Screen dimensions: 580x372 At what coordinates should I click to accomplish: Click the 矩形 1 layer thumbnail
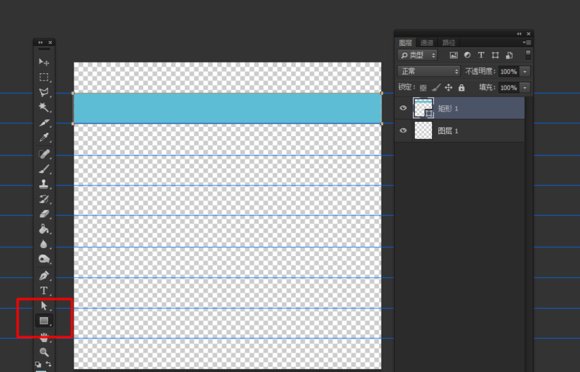coord(423,108)
